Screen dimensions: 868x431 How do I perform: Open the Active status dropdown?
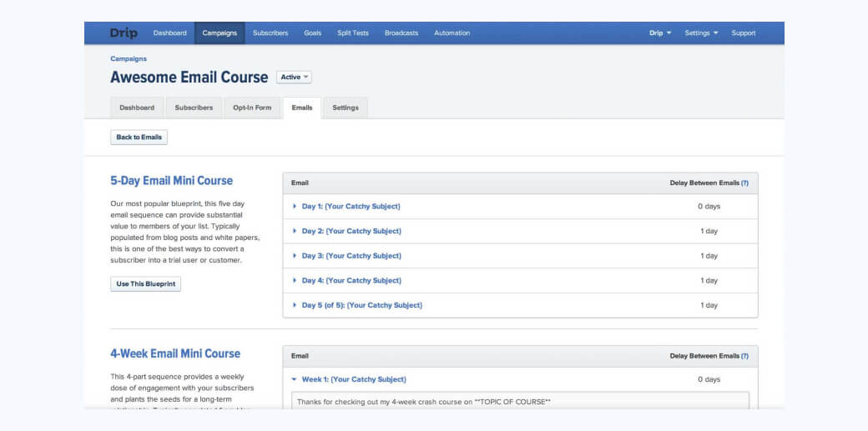click(x=294, y=78)
